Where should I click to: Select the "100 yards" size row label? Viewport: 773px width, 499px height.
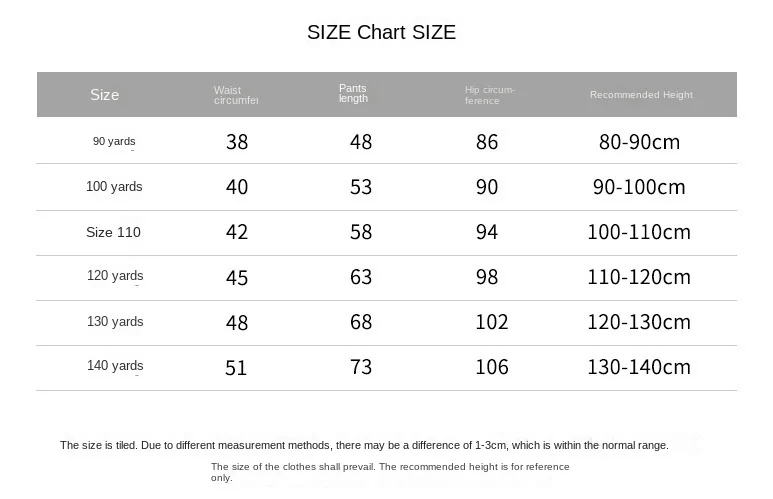point(114,187)
